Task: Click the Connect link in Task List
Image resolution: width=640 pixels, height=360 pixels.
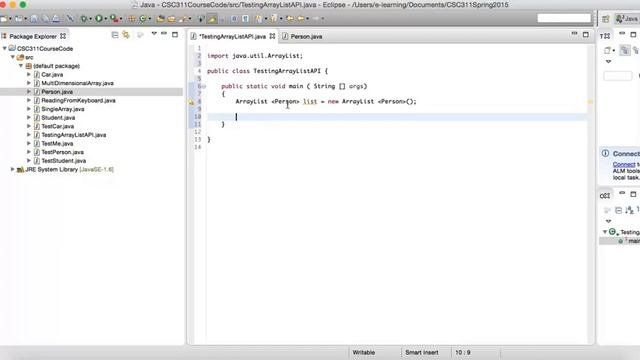Action: pos(624,164)
